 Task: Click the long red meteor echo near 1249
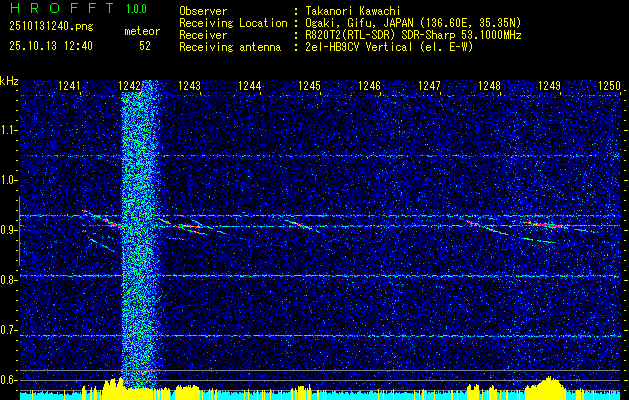point(545,225)
